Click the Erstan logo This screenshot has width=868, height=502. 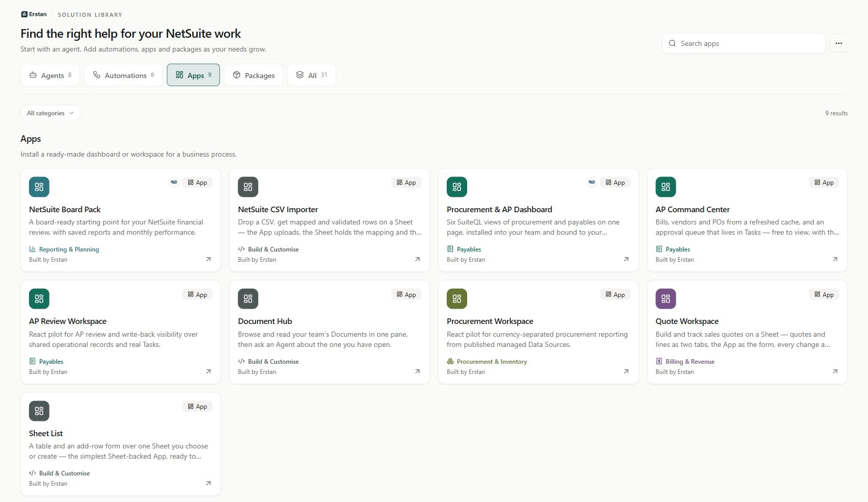(34, 14)
